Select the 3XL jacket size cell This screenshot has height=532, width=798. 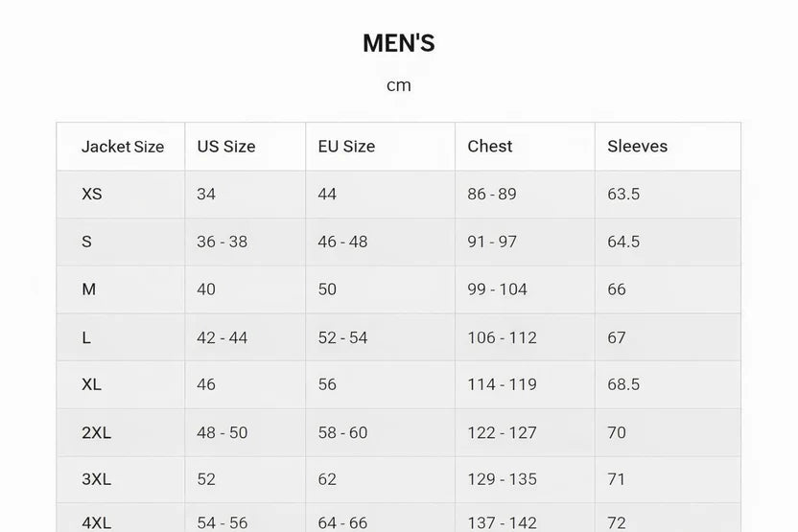[96, 479]
